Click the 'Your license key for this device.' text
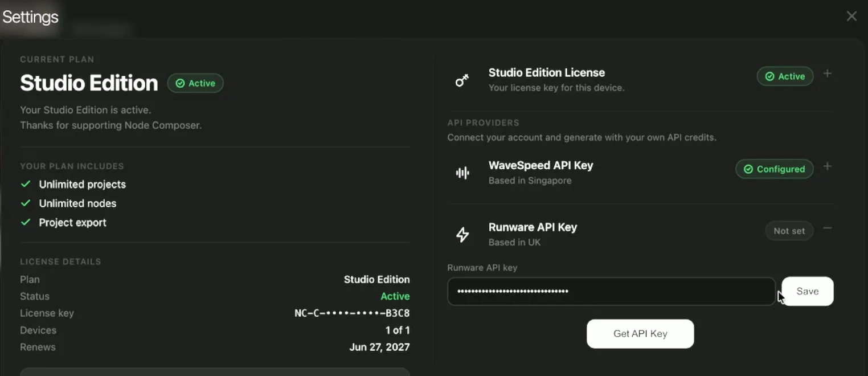This screenshot has height=376, width=868. (556, 88)
